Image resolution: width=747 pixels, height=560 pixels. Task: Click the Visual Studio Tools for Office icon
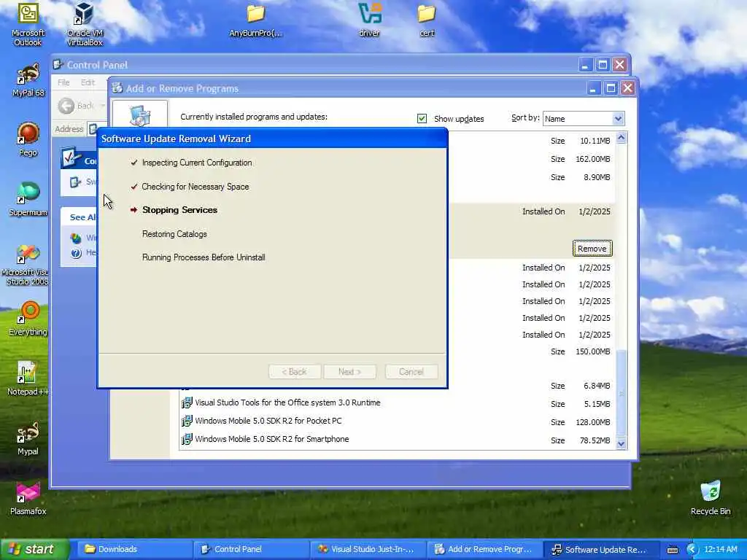187,402
